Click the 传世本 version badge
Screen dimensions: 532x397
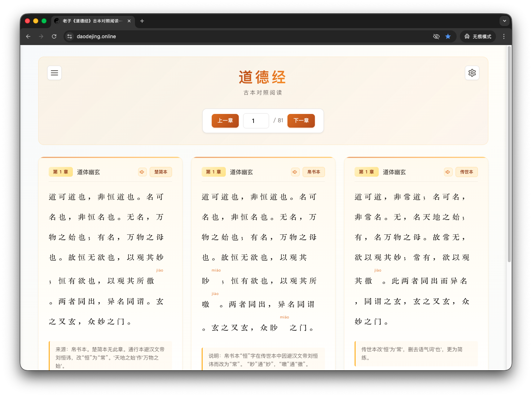pos(466,172)
